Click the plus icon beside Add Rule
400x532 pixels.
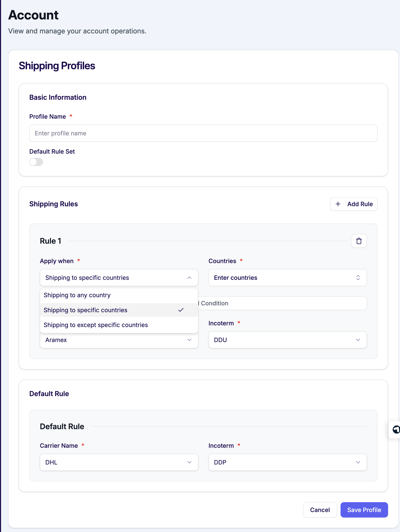[338, 204]
